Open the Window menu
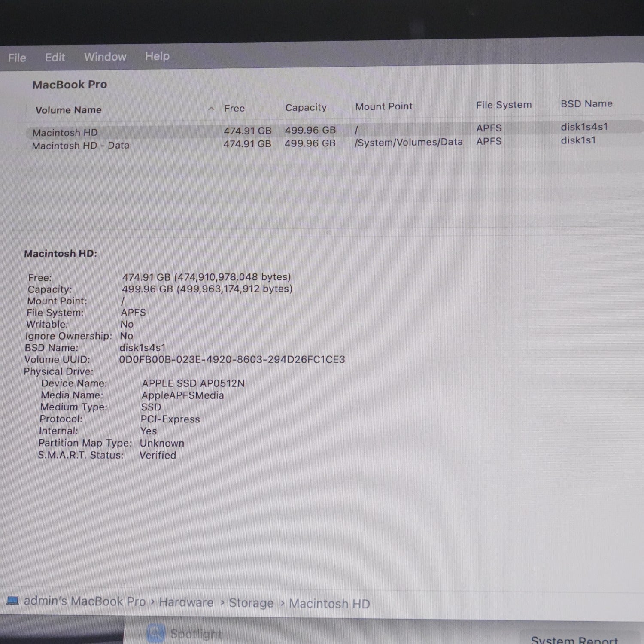 tap(105, 57)
